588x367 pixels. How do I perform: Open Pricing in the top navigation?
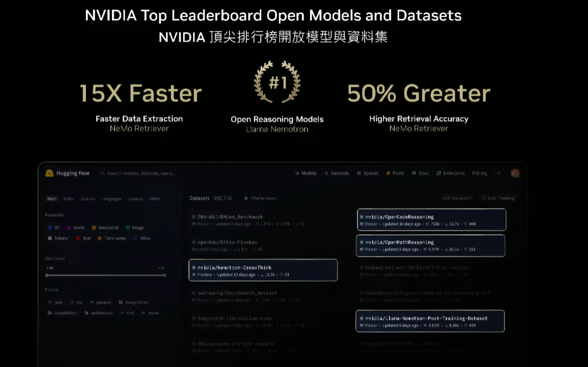tap(479, 173)
